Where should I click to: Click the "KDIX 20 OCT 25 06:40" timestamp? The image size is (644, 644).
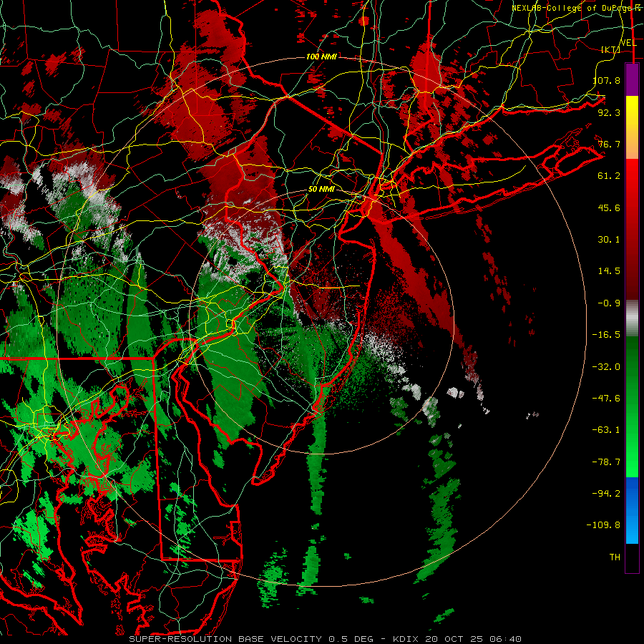(x=457, y=639)
